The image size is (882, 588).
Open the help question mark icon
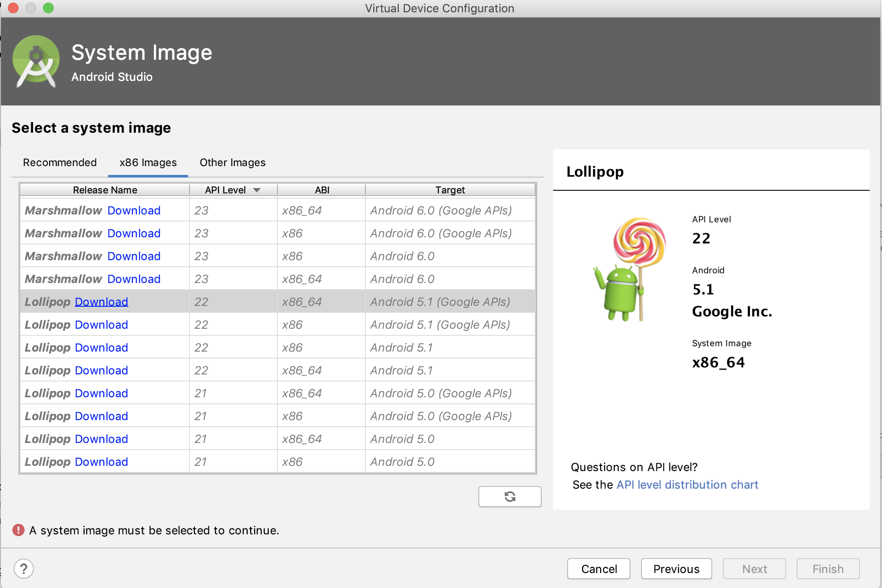coord(24,569)
